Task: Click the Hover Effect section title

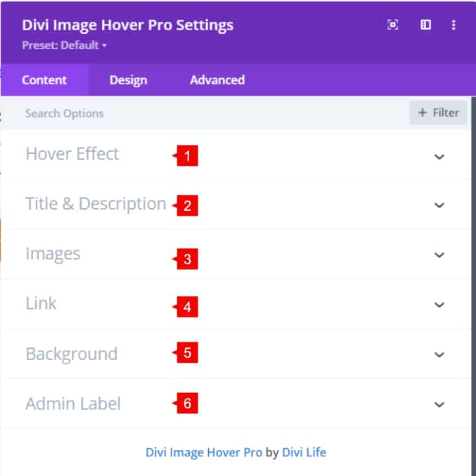Action: (72, 154)
